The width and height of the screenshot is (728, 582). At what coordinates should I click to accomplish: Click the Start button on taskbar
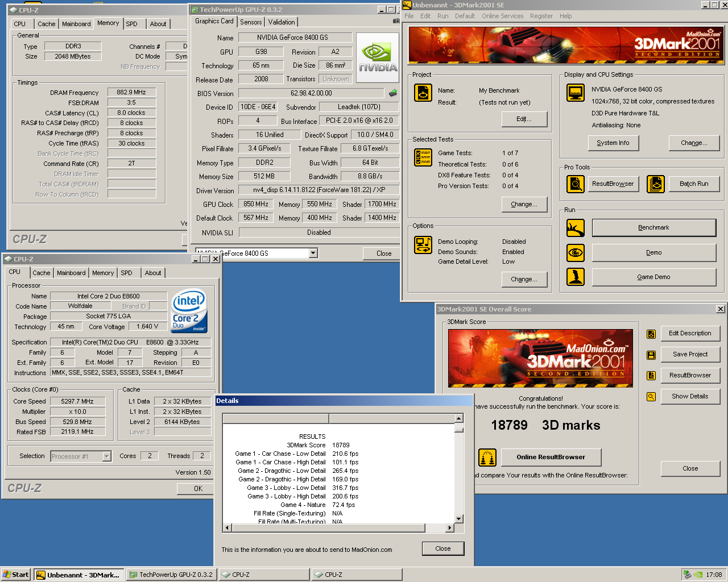pos(15,575)
